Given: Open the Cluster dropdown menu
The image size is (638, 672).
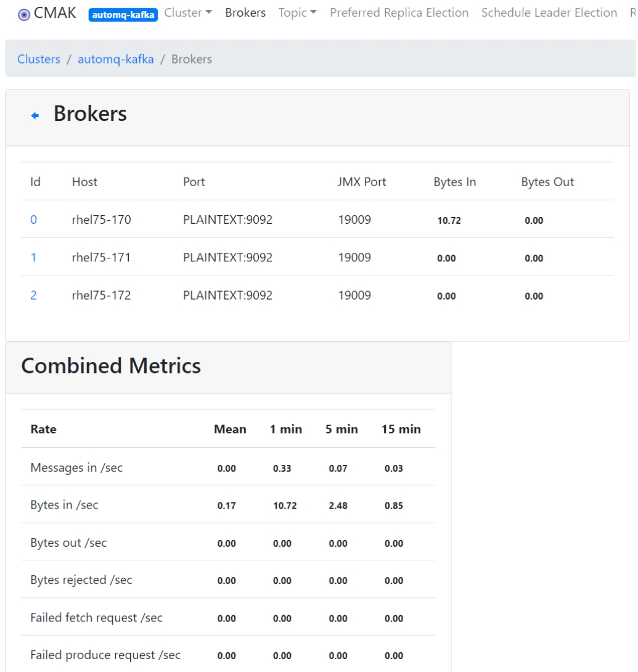Looking at the screenshot, I should [x=188, y=13].
